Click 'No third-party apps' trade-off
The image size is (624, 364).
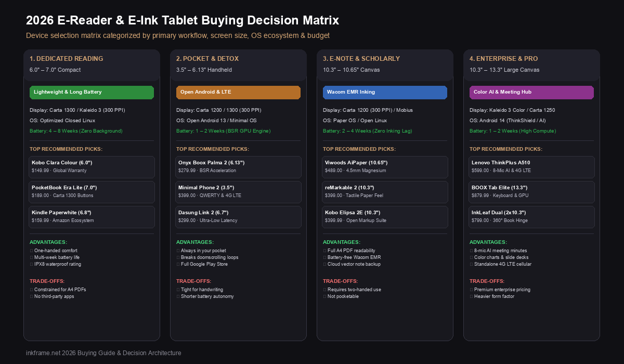coord(55,296)
